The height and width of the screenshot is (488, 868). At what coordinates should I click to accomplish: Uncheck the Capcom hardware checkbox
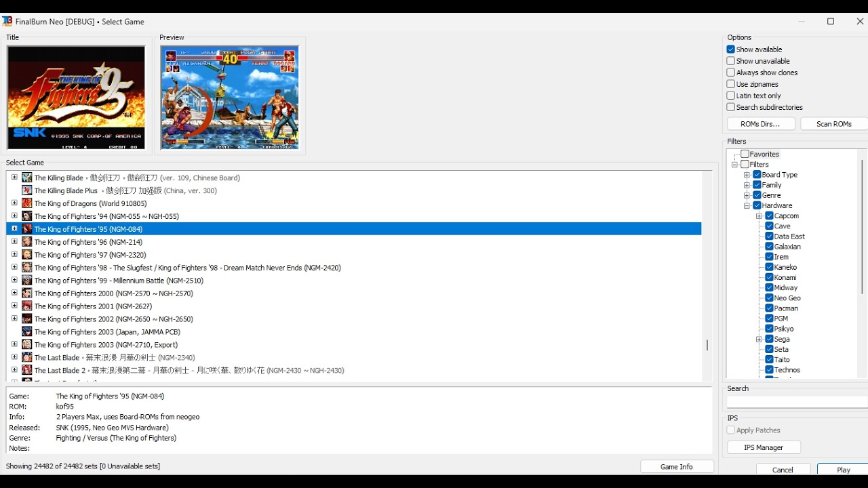(x=770, y=216)
